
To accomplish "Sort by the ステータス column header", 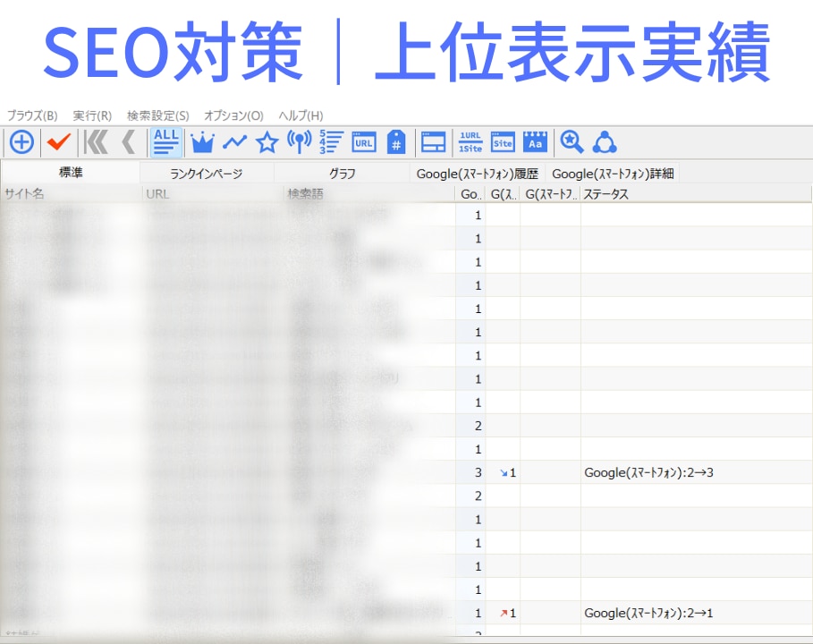I will (696, 194).
